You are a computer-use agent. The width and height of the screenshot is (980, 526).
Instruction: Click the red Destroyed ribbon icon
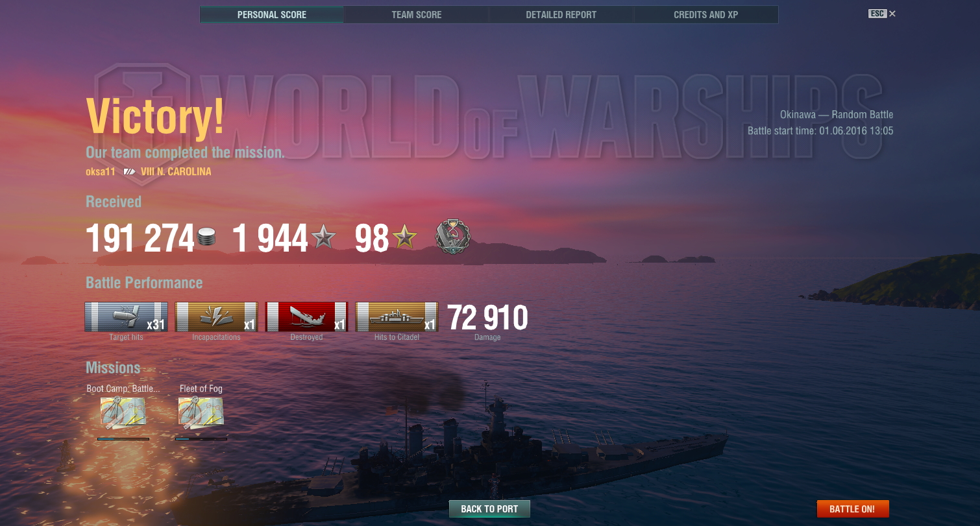(306, 317)
